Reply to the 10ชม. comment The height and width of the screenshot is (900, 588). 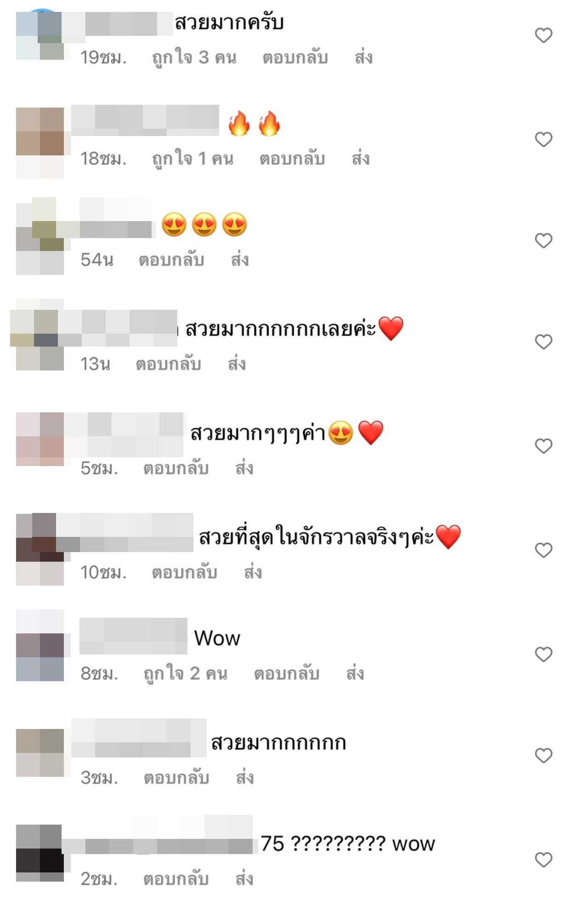[184, 573]
